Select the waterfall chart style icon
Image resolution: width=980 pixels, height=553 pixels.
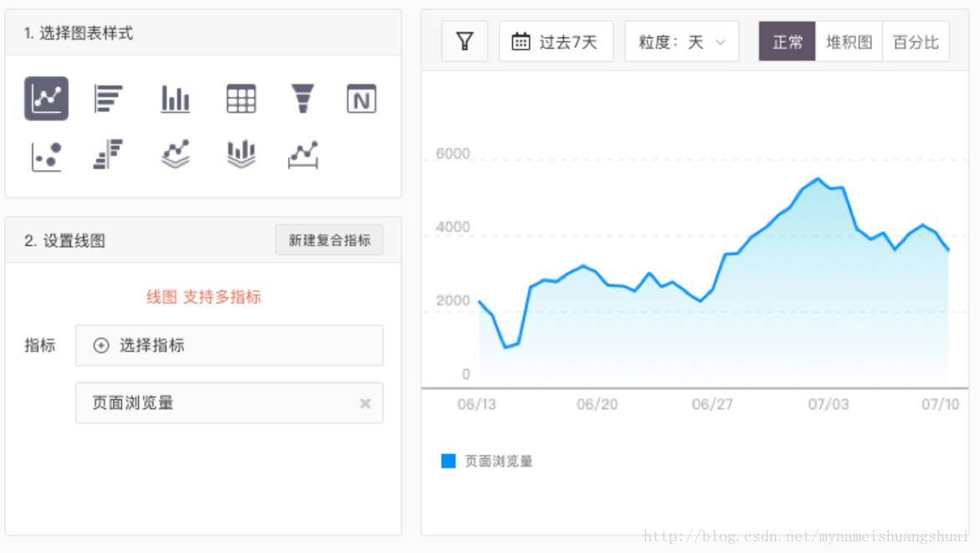click(241, 153)
